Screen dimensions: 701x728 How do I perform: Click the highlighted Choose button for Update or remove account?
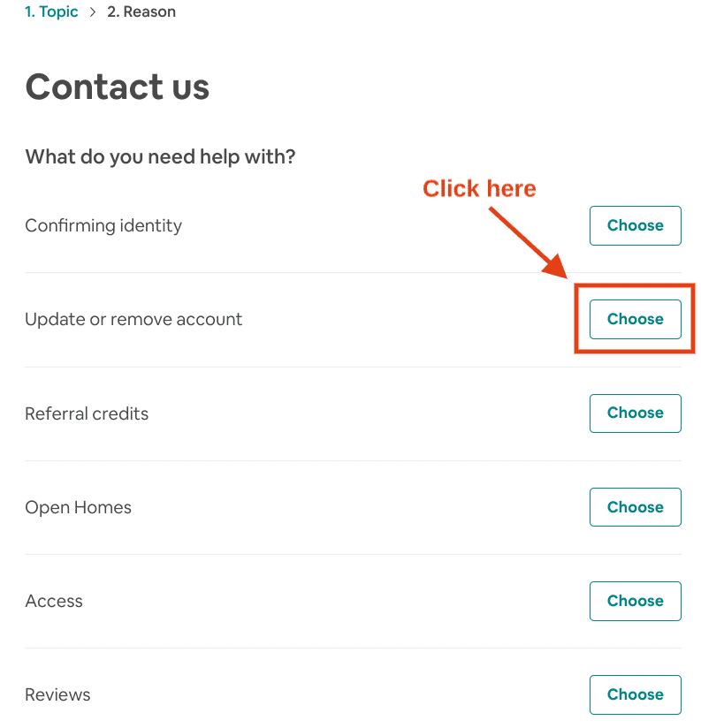[x=635, y=319]
